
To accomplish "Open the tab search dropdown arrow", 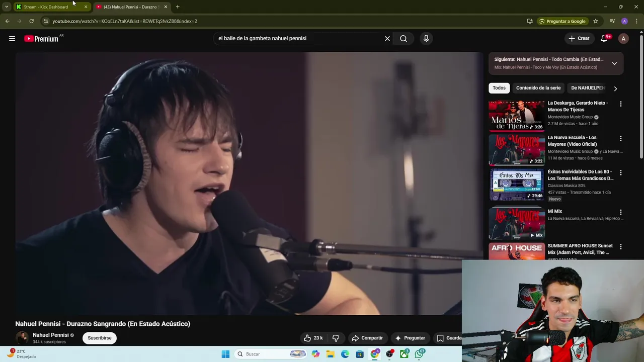I will point(6,7).
